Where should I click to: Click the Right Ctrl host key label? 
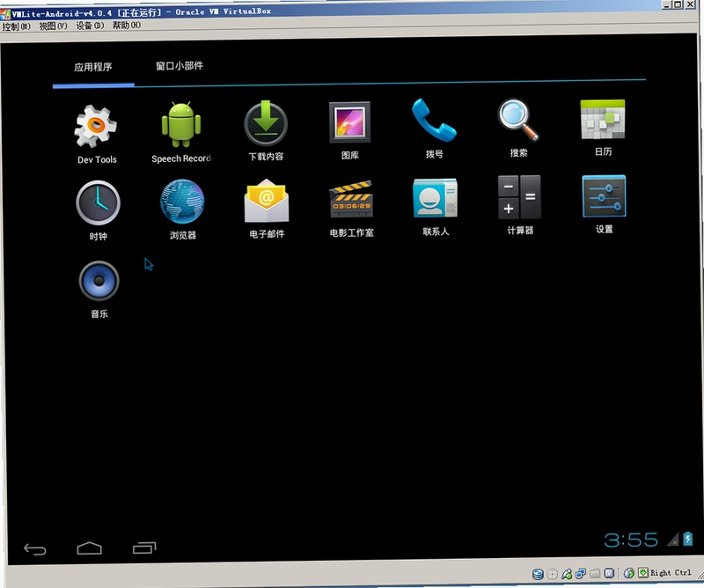point(671,572)
